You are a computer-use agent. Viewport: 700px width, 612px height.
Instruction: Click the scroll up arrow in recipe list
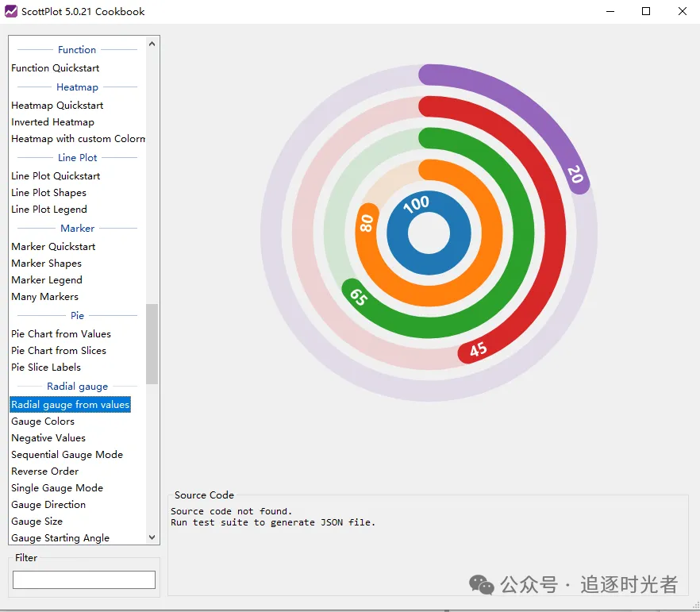pos(152,44)
